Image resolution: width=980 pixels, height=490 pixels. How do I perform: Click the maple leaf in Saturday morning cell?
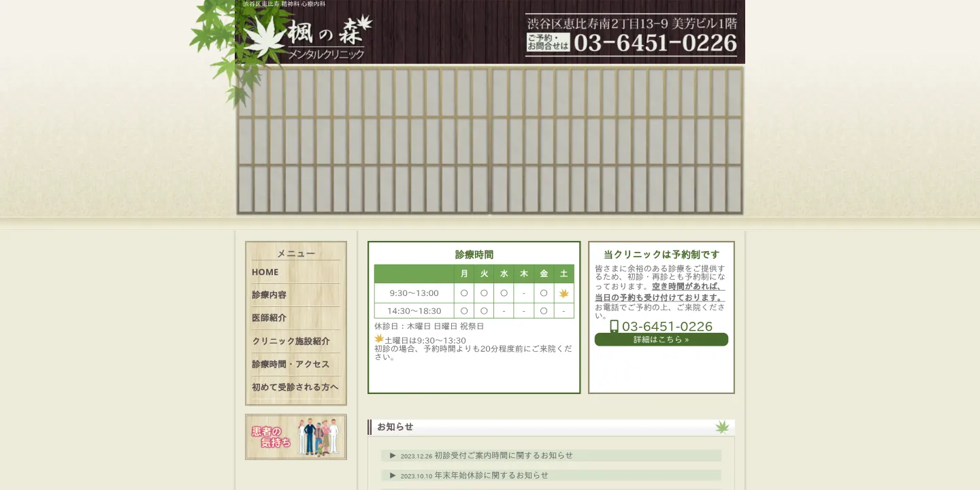click(563, 293)
